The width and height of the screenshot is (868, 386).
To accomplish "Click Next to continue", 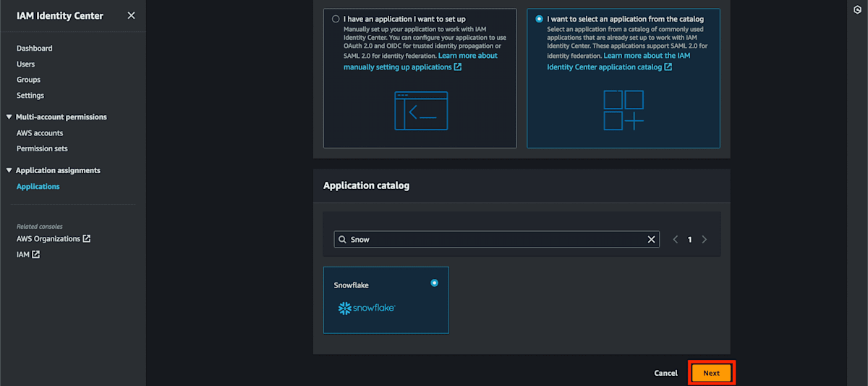I will (712, 373).
